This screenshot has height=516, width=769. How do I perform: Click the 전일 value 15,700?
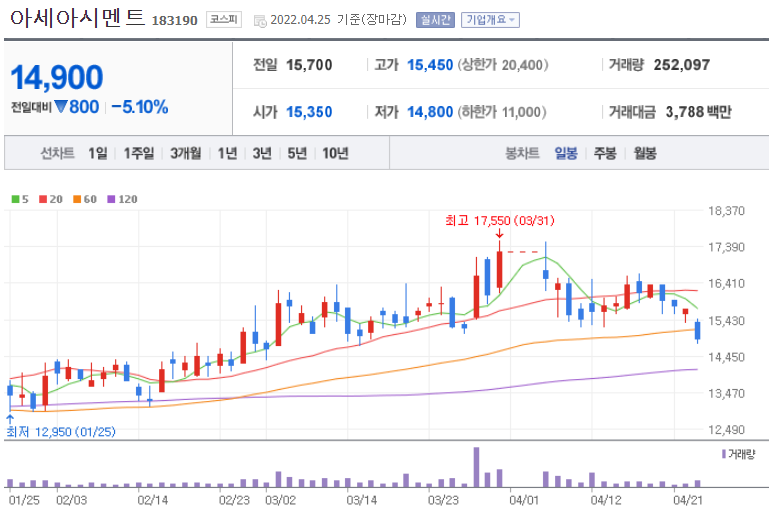(x=309, y=65)
